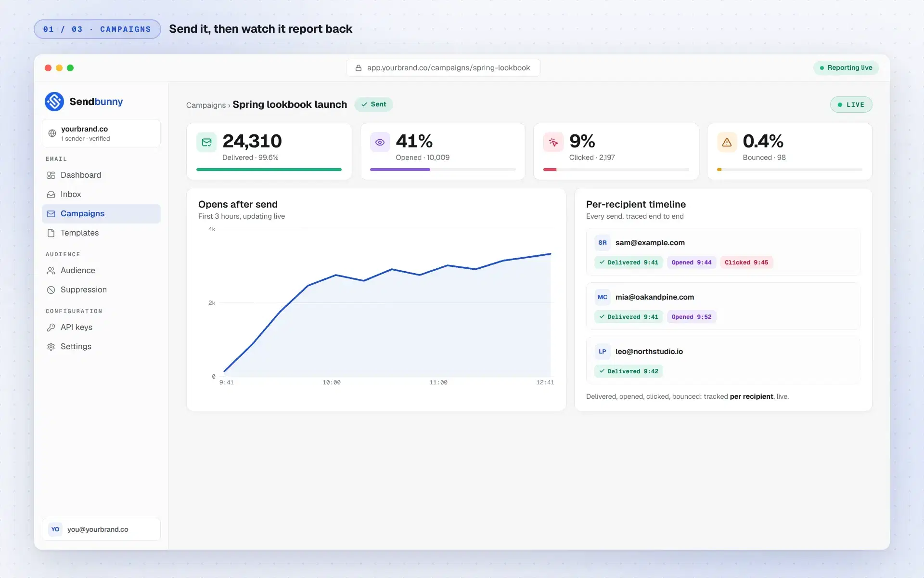Click the green Delivered progress bar
924x578 pixels.
269,170
